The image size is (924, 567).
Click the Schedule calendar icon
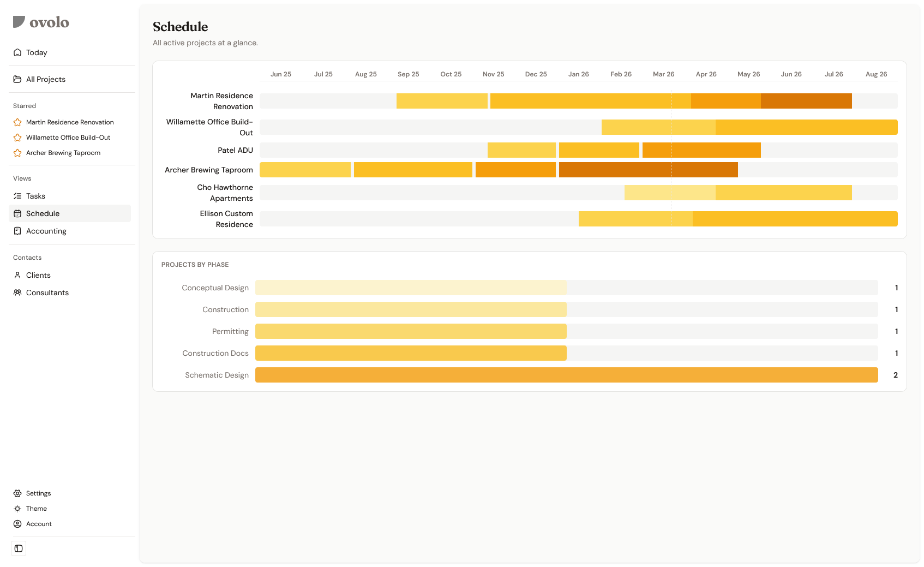click(17, 213)
